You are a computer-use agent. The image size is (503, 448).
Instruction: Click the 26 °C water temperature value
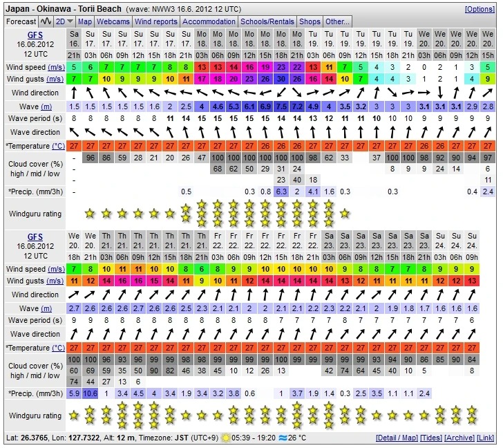pos(297,438)
